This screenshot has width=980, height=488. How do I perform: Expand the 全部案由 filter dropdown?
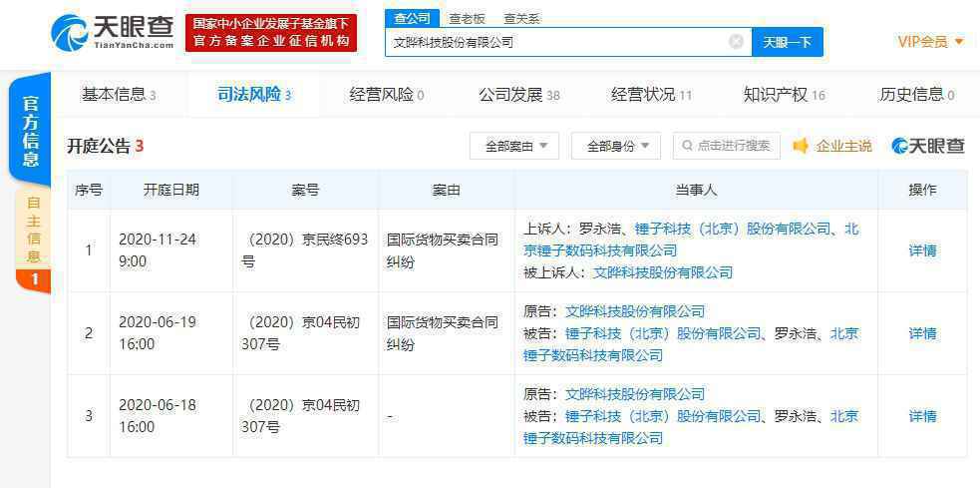tap(514, 146)
